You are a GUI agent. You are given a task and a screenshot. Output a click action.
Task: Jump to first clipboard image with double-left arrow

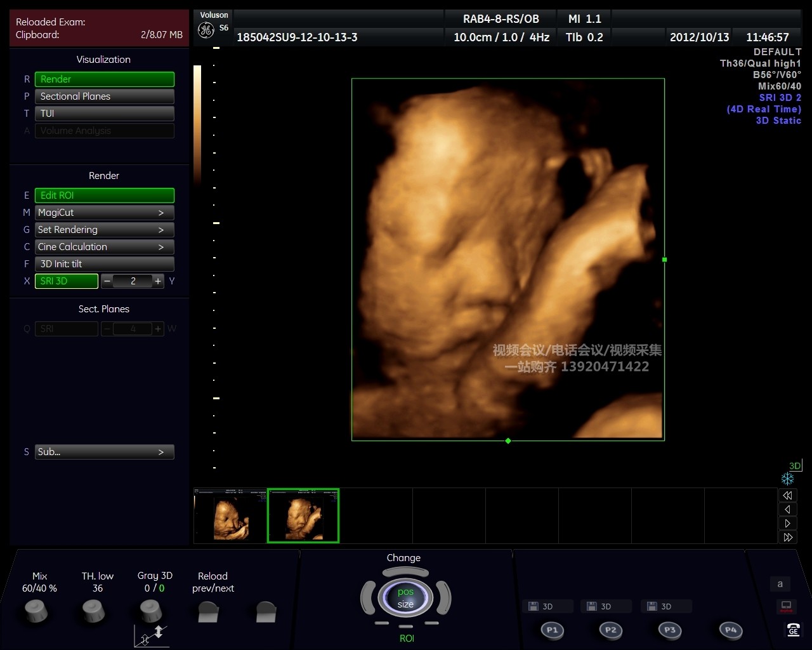click(787, 495)
